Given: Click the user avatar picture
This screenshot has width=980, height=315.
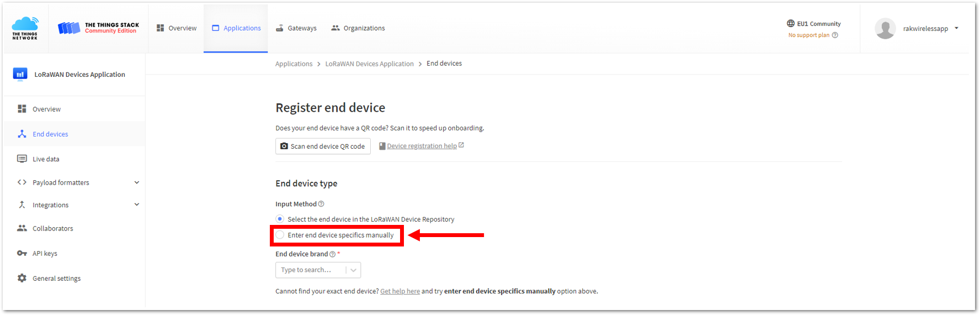Looking at the screenshot, I should click(x=885, y=29).
